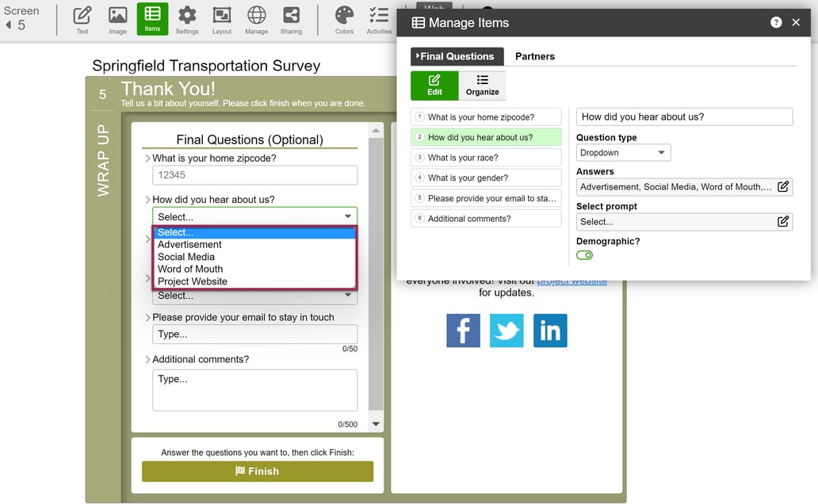Toggle the Demographic switch

pyautogui.click(x=584, y=255)
